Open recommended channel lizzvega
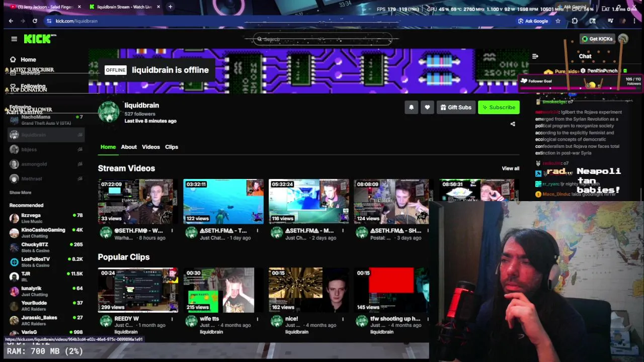The height and width of the screenshot is (362, 644). coord(46,218)
